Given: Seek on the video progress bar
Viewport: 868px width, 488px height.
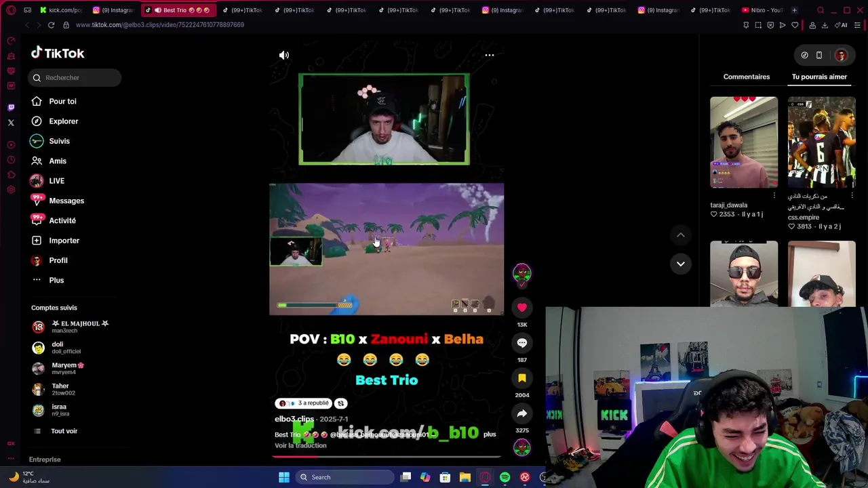Looking at the screenshot, I should point(387,456).
